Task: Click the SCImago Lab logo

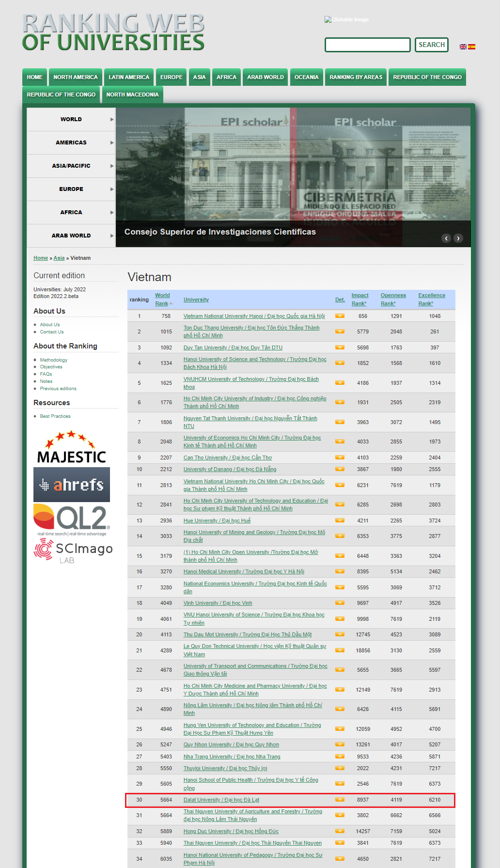Action: coord(73,551)
